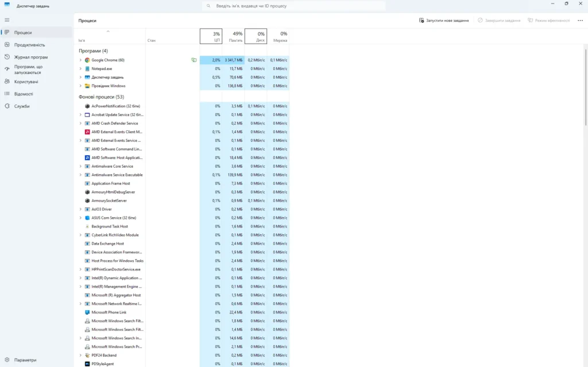Click the ArmouryHtmlDebugServer icon
588x367 pixels.
point(87,192)
